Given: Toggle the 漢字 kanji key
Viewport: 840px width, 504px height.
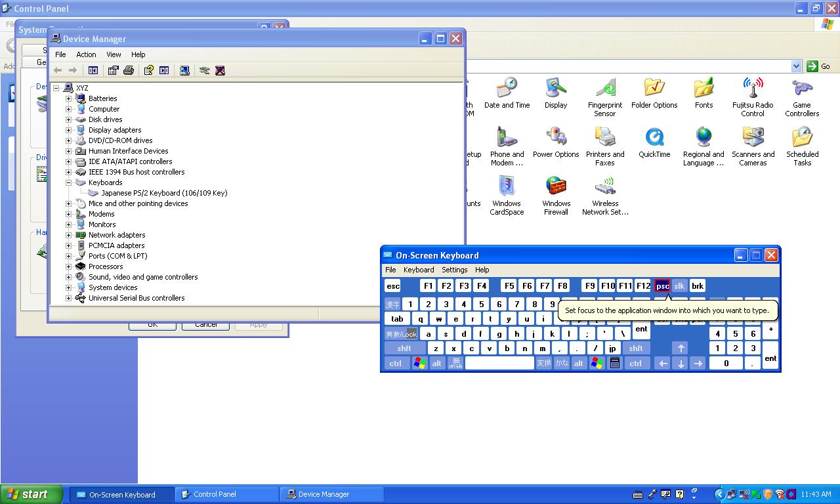Looking at the screenshot, I should coord(392,304).
